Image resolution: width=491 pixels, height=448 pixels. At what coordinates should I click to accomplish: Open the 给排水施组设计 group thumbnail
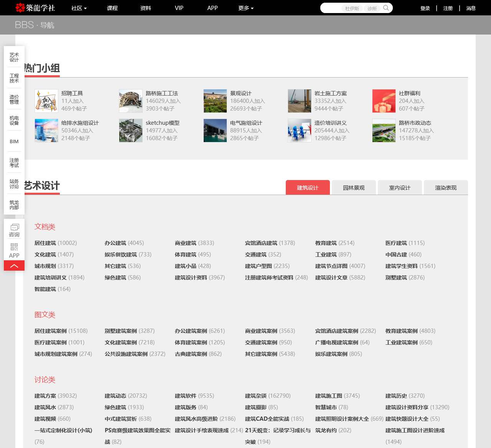pos(46,131)
